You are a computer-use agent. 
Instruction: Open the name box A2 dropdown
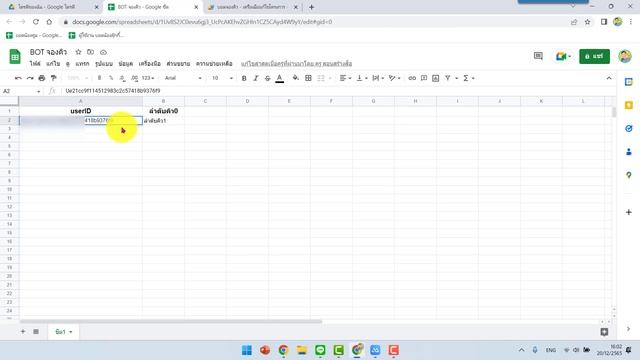point(38,91)
